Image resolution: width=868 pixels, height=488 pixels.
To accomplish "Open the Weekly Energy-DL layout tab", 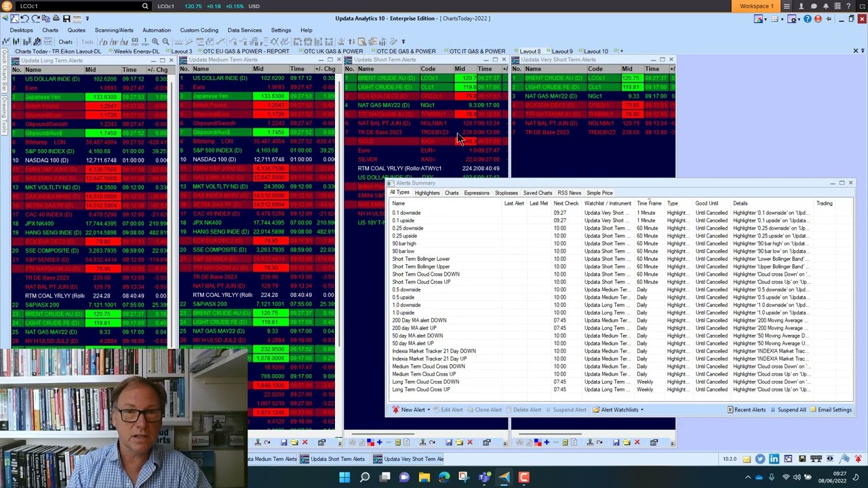I will coord(136,51).
